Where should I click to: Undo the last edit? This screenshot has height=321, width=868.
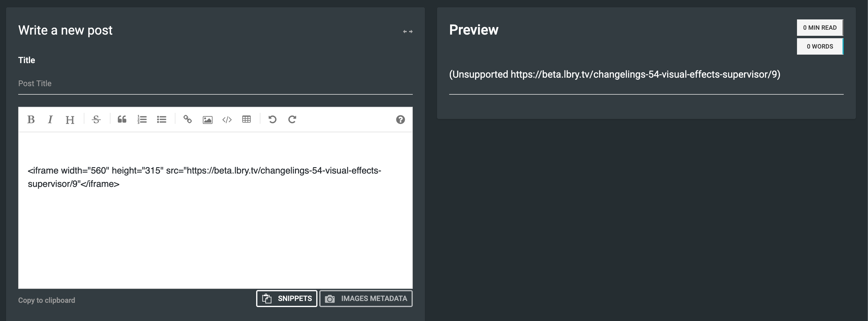[x=272, y=120]
